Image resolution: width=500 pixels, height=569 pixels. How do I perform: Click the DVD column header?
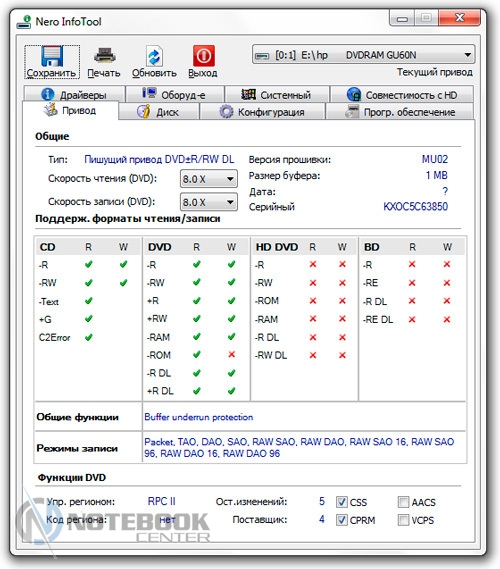point(159,247)
